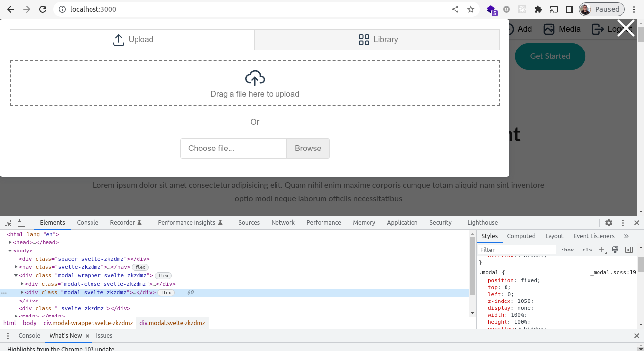The width and height of the screenshot is (644, 351).
Task: Select the div.modal-wrapper breadcrumb
Action: click(x=88, y=323)
